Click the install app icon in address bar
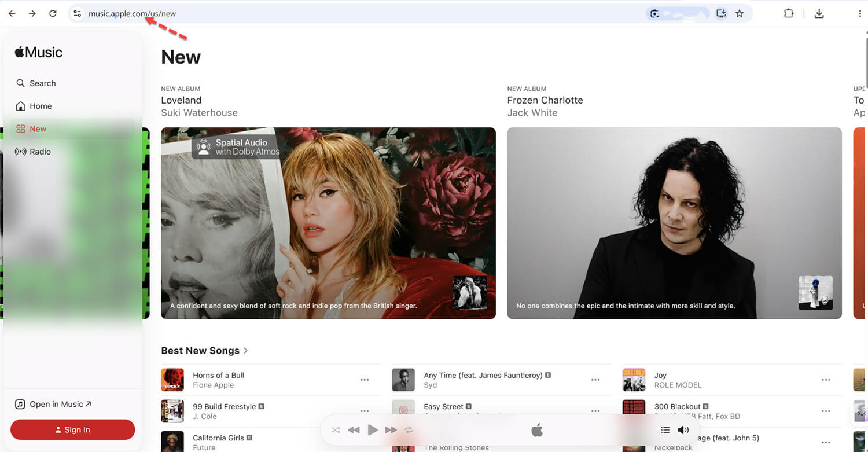Screen dimensions: 868x452 tap(721, 13)
